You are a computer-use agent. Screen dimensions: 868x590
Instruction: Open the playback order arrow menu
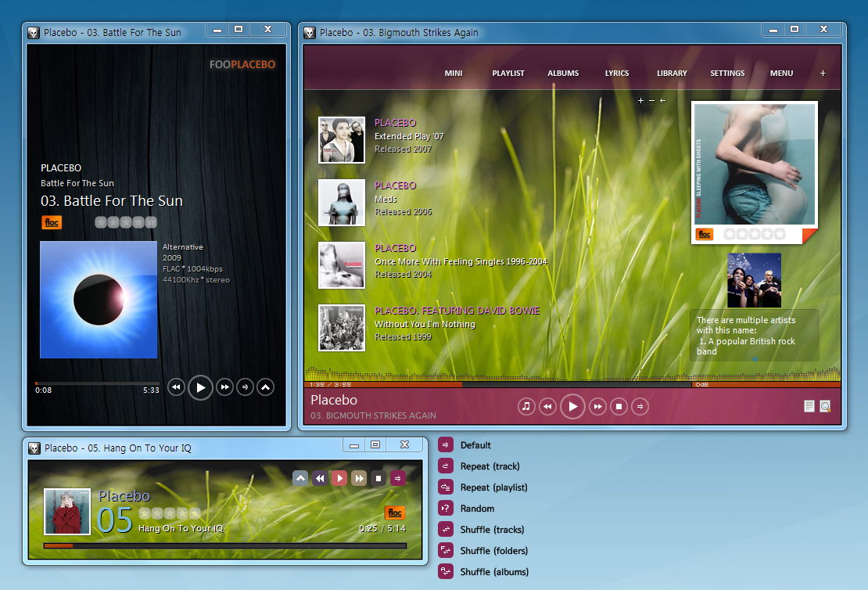(640, 406)
